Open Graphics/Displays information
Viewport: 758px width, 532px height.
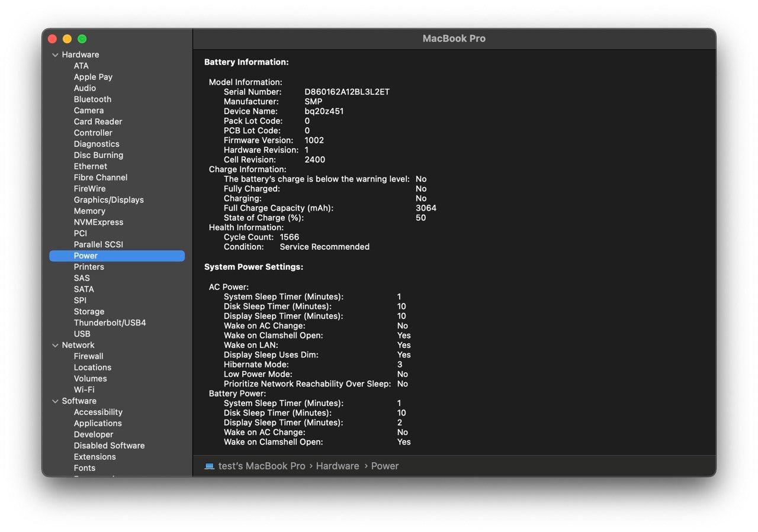[x=109, y=199]
